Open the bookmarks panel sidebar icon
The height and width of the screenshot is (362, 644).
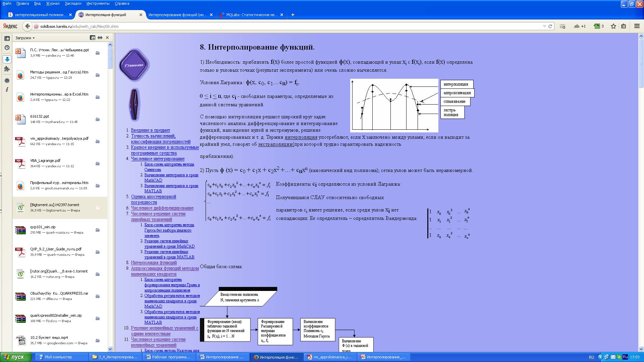[x=7, y=39]
